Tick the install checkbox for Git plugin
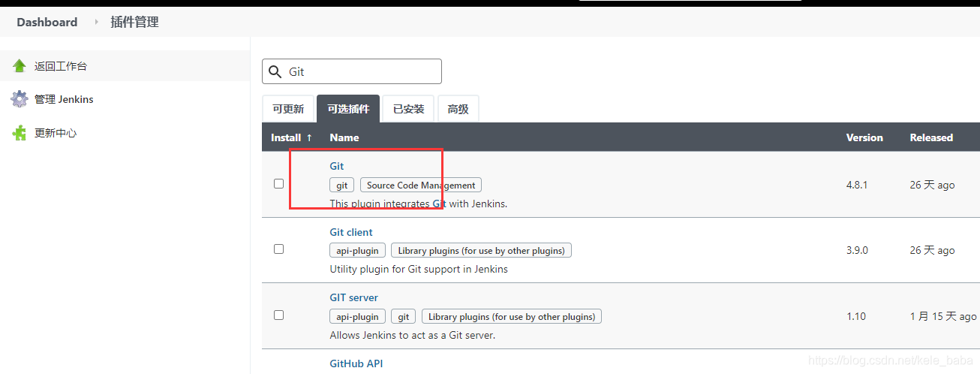Viewport: 980px width, 374px height. click(x=278, y=183)
